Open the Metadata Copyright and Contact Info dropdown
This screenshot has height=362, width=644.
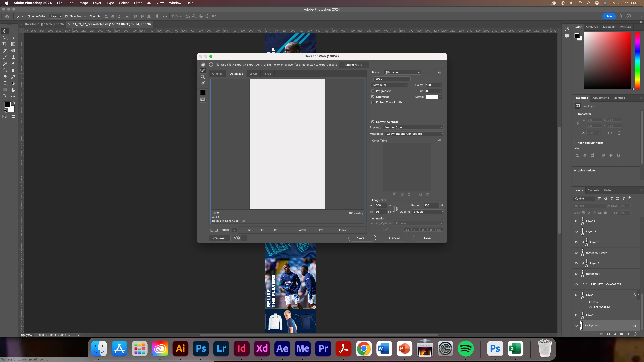click(413, 134)
